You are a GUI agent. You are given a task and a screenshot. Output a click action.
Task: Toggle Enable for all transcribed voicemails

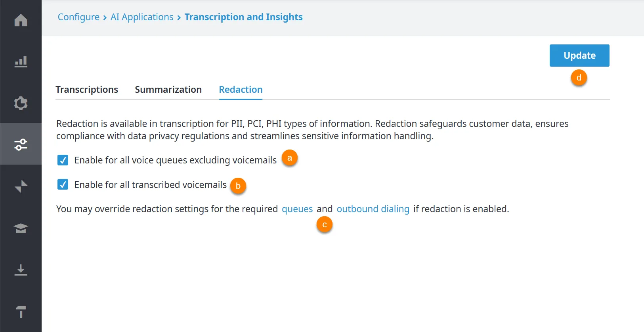pyautogui.click(x=63, y=184)
